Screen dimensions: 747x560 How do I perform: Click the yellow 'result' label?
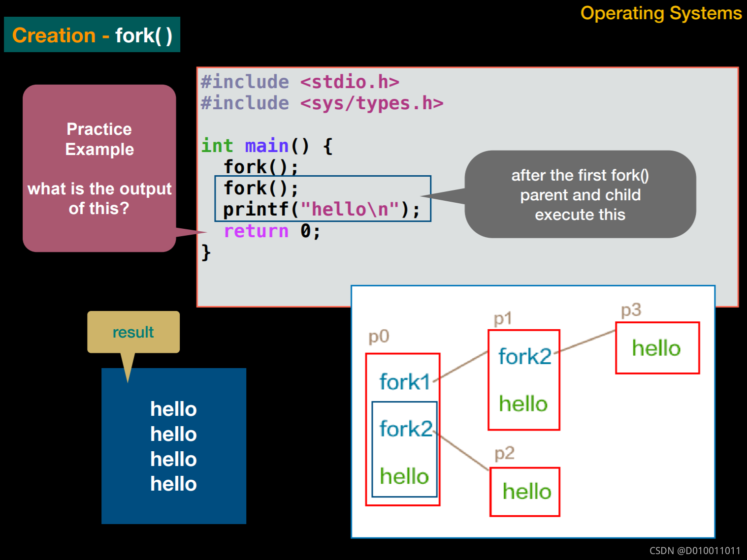coord(133,332)
